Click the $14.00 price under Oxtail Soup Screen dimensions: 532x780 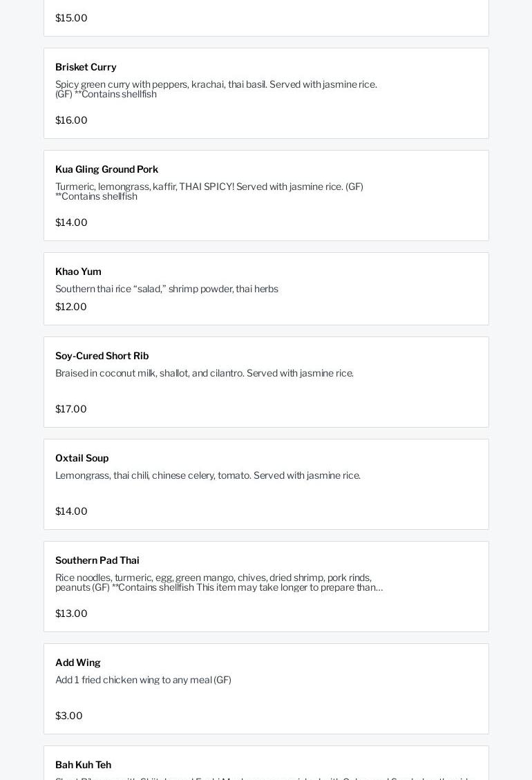point(71,511)
